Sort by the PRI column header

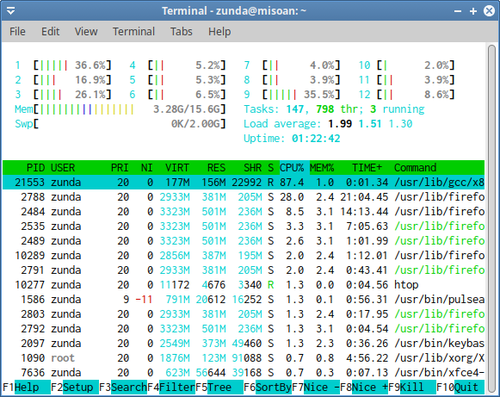[120, 168]
